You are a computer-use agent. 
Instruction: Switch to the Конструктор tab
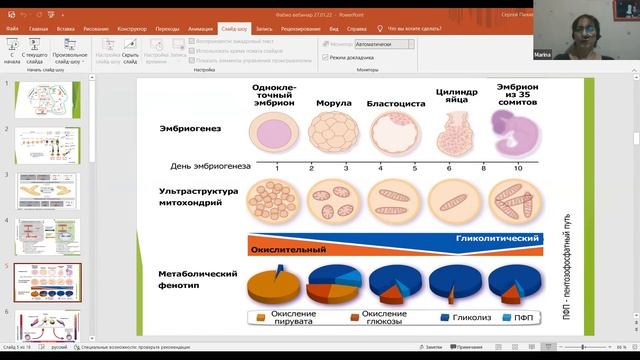[x=132, y=29]
